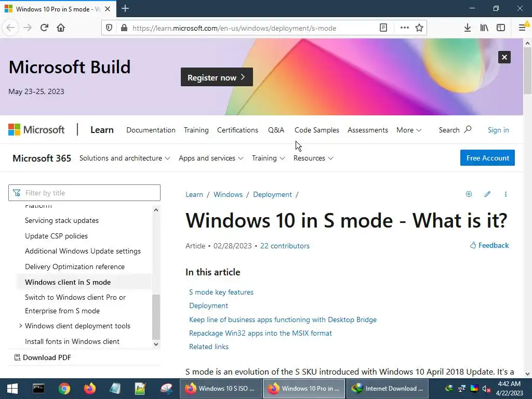
Task: Click the Free Account button
Action: [x=487, y=158]
